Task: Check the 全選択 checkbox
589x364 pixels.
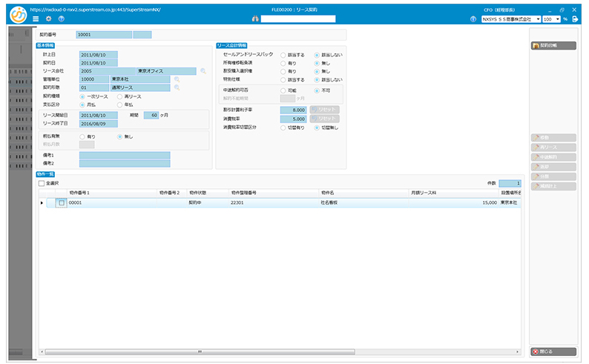Action: pos(42,184)
